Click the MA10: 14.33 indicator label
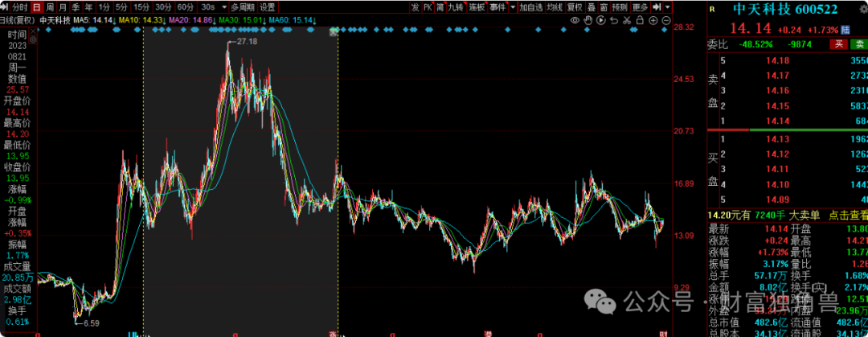868x337 pixels. tap(143, 20)
